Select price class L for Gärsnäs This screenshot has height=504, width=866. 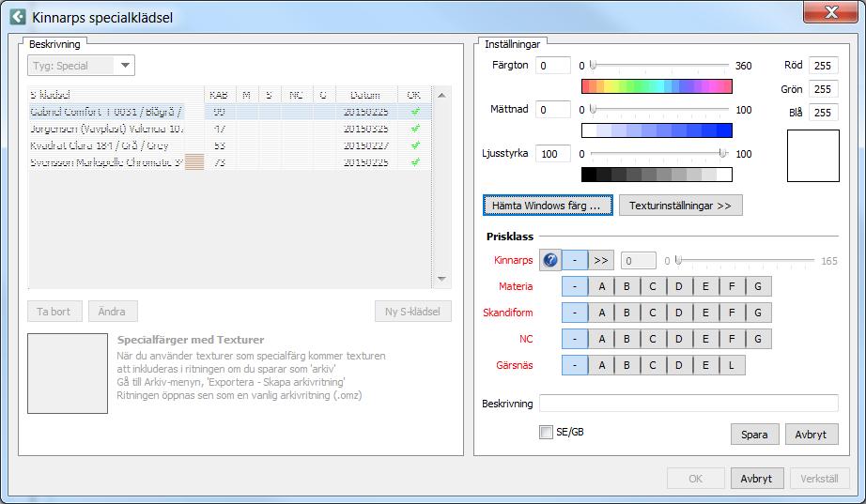click(732, 365)
